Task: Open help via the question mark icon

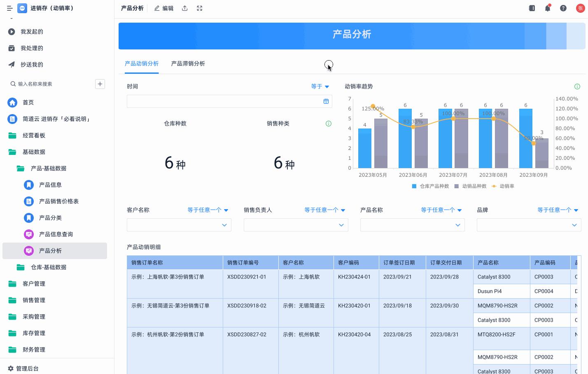Action: pyautogui.click(x=563, y=8)
